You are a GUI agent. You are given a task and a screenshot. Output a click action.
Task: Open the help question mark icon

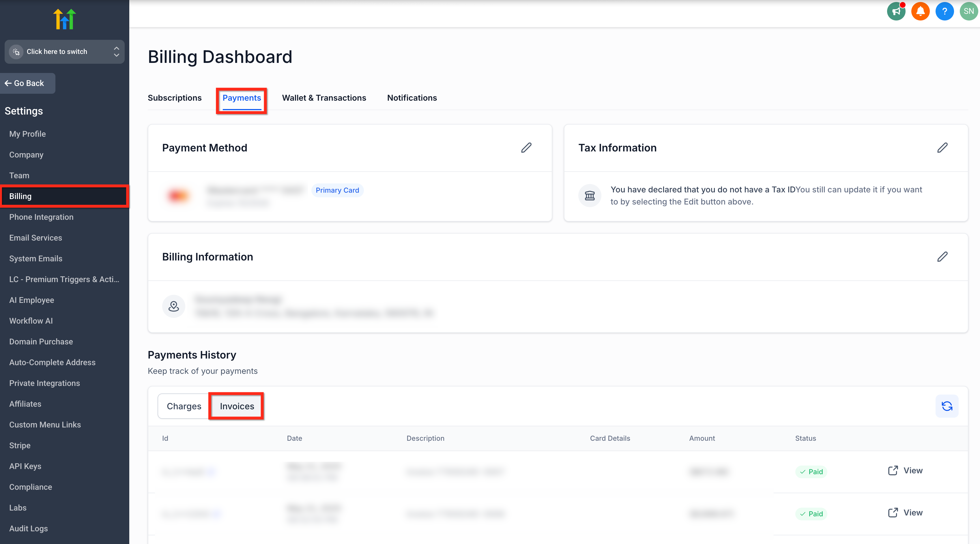(x=944, y=11)
